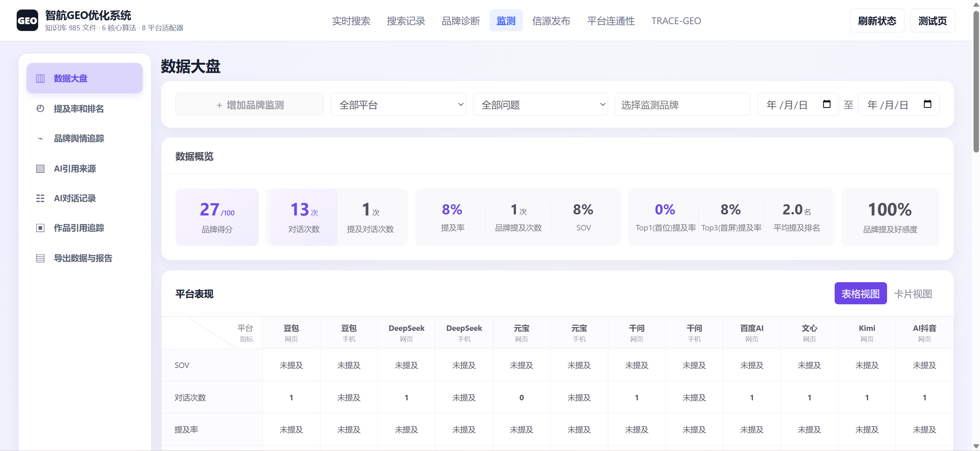This screenshot has height=451, width=980.
Task: Switch to 卡片视图
Action: click(x=913, y=293)
